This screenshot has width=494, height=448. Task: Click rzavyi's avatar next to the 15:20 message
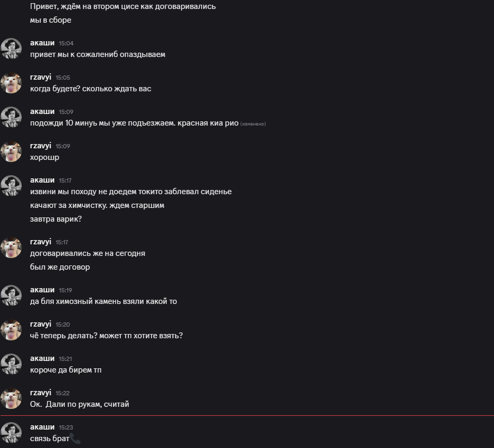tap(11, 330)
